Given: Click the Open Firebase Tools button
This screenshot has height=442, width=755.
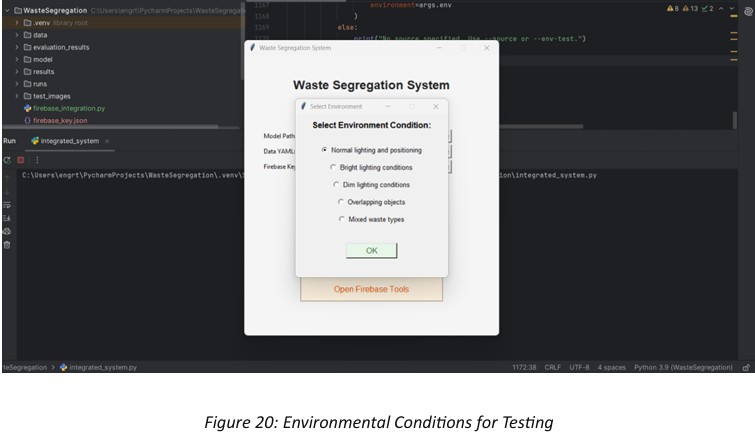Looking at the screenshot, I should (371, 290).
